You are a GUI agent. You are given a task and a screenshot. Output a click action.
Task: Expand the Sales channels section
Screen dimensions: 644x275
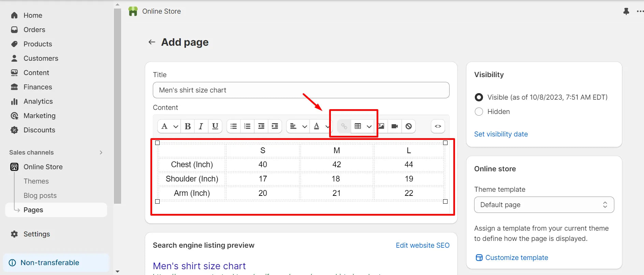(101, 153)
